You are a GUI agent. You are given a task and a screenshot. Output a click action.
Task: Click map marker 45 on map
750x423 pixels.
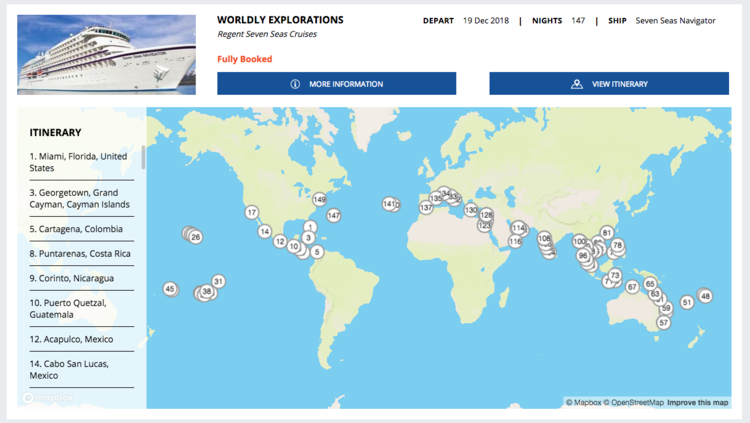point(170,289)
